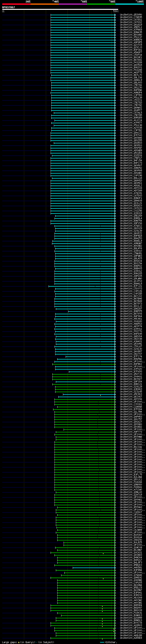Select the UniRef100_Q40886 label
This screenshot has height=644, width=146.
pos(131,138)
